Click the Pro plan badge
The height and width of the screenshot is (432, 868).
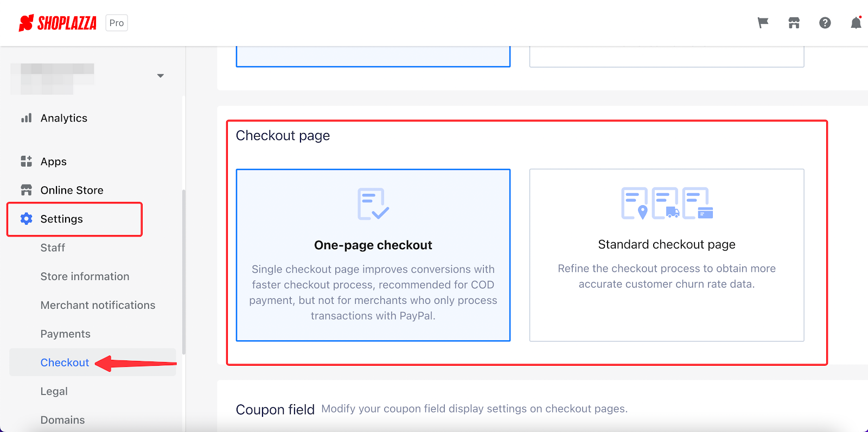tap(117, 23)
